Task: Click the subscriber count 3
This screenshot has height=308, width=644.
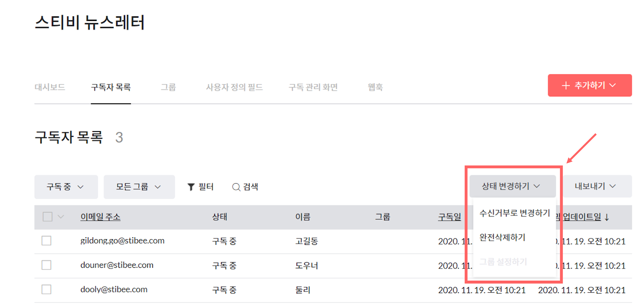Action: click(x=119, y=138)
